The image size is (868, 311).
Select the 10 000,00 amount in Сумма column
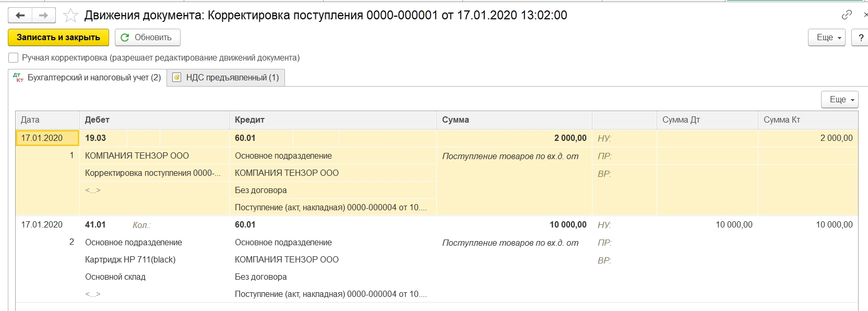pyautogui.click(x=567, y=225)
